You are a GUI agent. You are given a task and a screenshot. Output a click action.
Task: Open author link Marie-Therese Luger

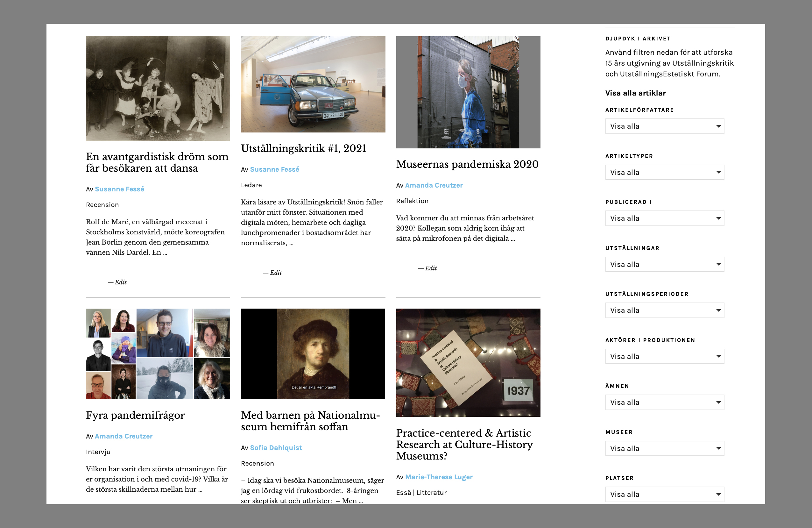(x=438, y=477)
